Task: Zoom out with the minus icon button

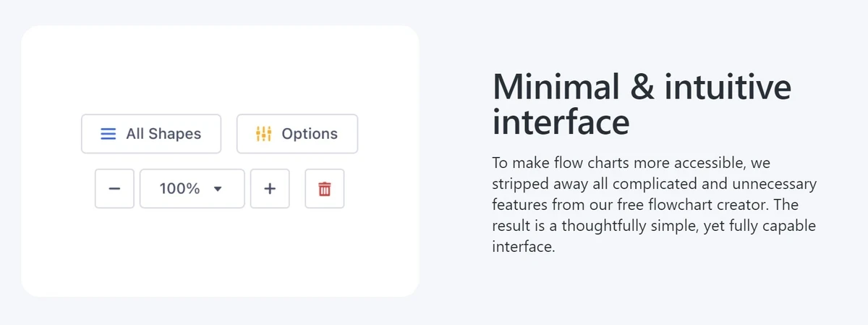Action: [114, 189]
